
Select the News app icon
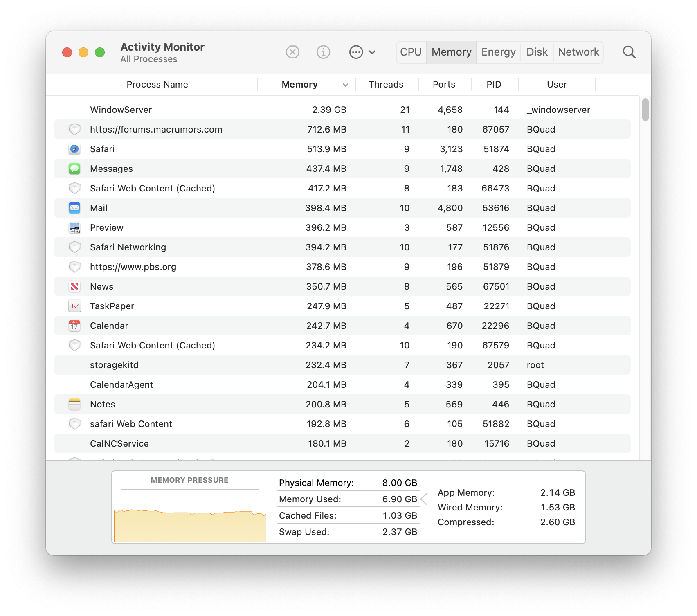tap(74, 286)
